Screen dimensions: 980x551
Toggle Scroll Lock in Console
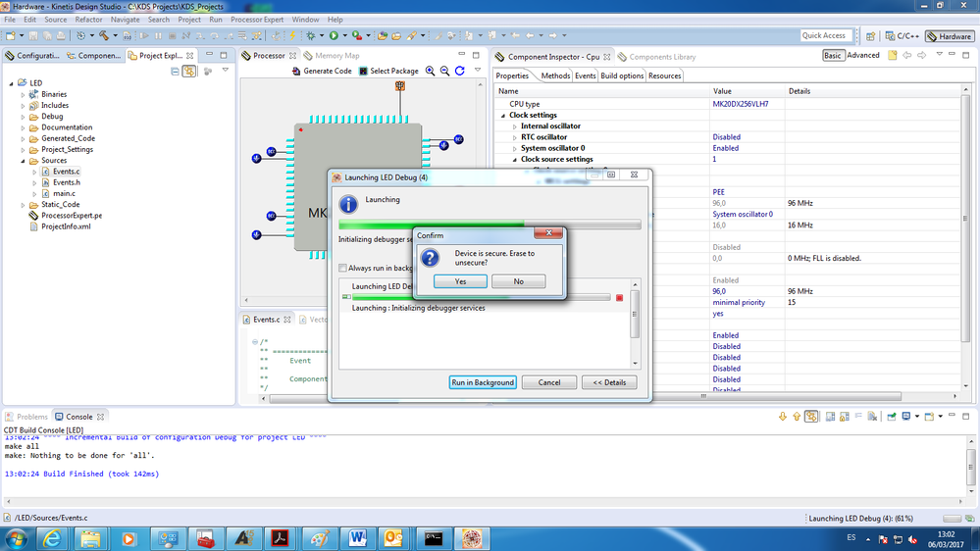coord(845,416)
